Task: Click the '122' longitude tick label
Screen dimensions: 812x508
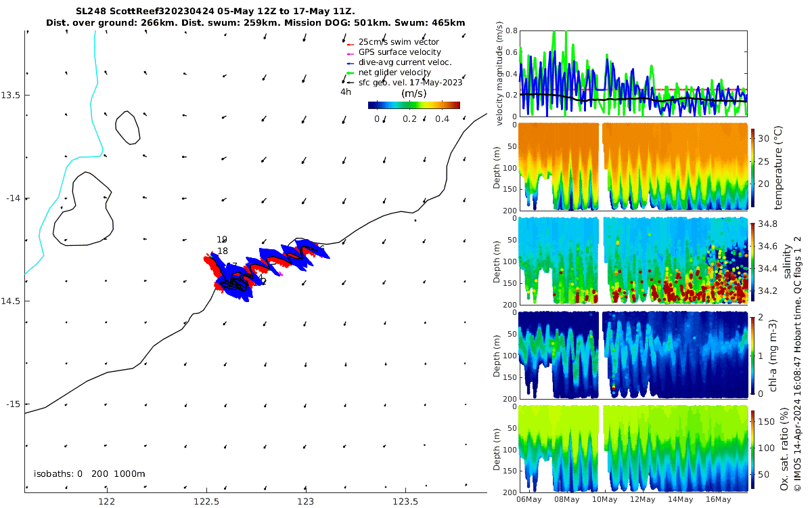Action: click(106, 502)
